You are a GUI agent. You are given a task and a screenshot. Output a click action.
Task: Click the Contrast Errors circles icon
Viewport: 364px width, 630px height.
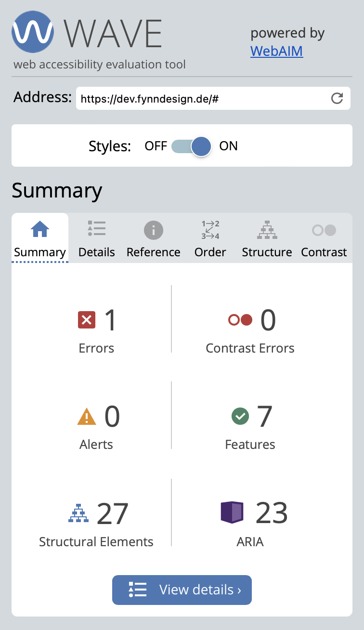240,320
